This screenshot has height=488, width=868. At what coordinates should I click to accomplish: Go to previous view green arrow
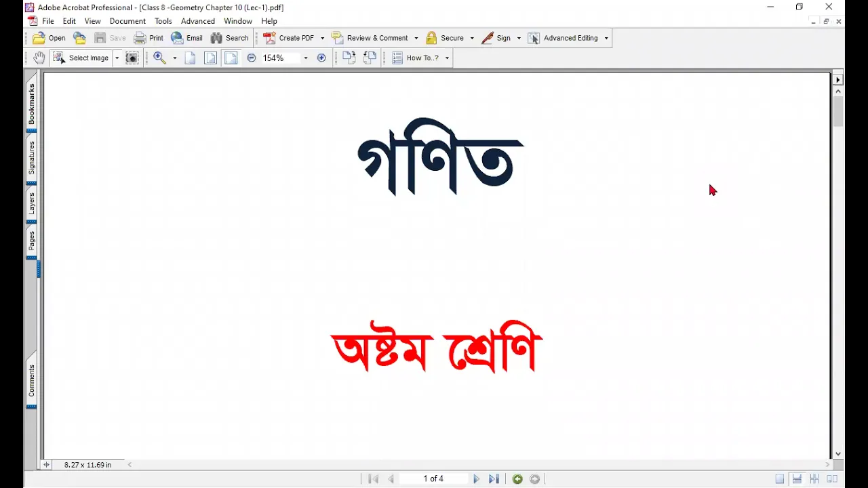pyautogui.click(x=517, y=479)
